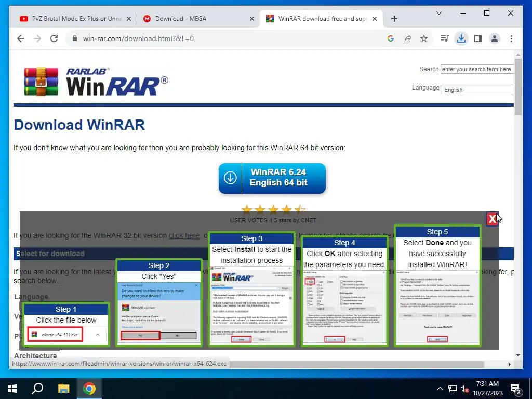
Task: Click the horizontal page scrollbar
Action: pyautogui.click(x=357, y=364)
